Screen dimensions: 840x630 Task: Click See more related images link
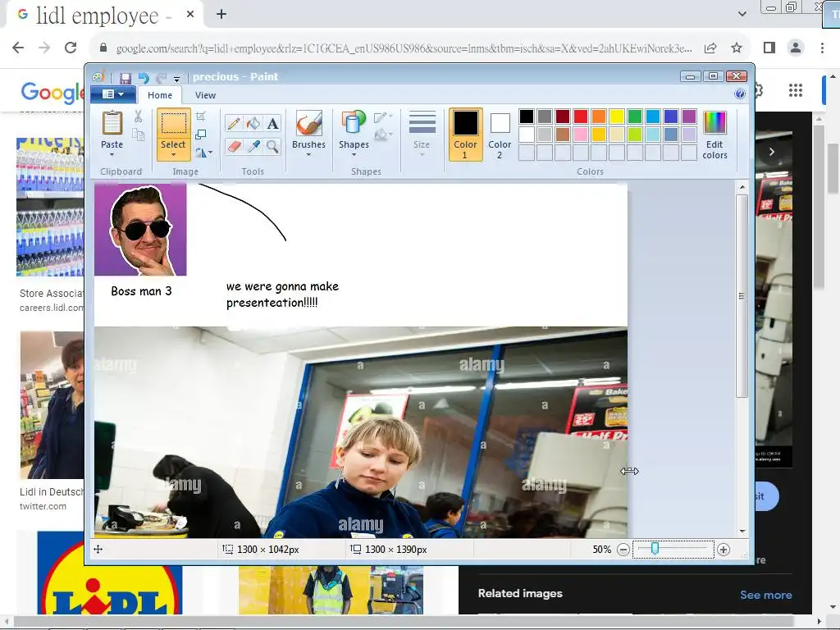point(765,595)
